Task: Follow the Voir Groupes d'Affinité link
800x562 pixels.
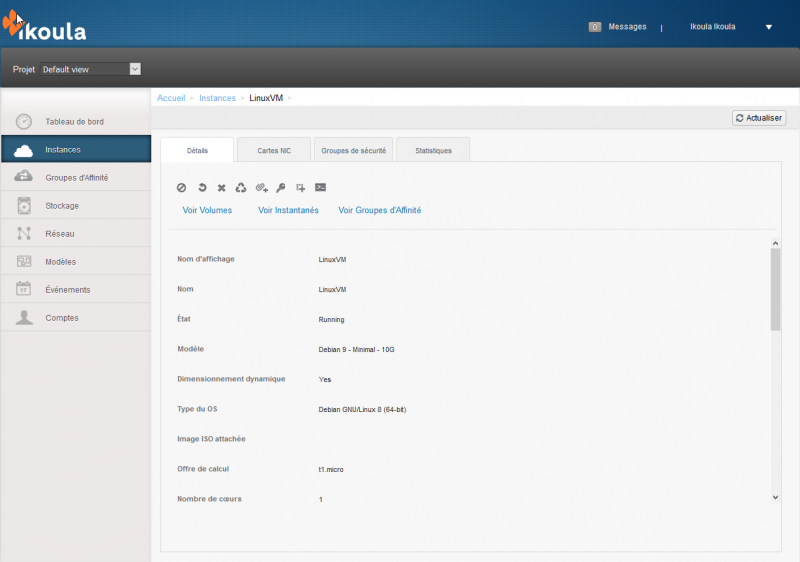Action: coord(380,210)
